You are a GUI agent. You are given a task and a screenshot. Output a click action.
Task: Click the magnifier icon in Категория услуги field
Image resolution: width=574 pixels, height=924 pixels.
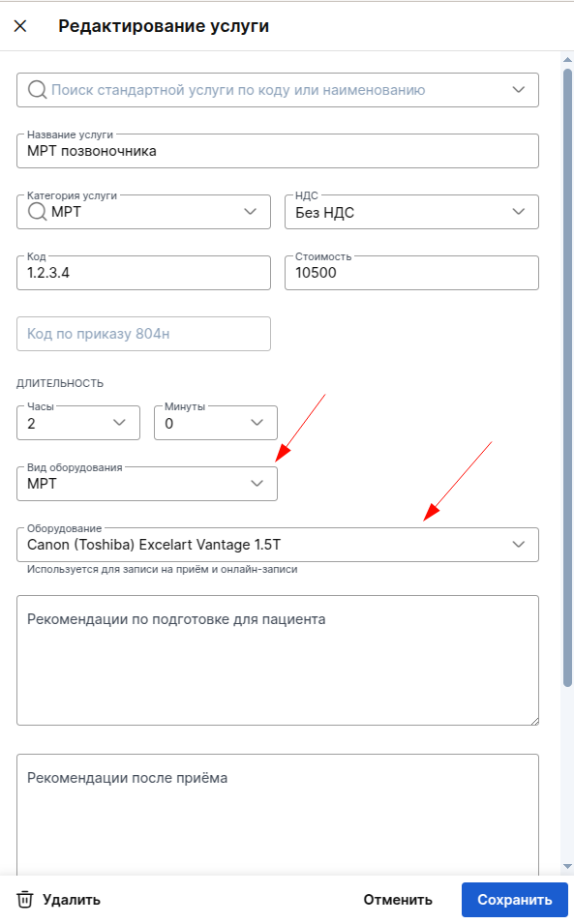pyautogui.click(x=37, y=211)
